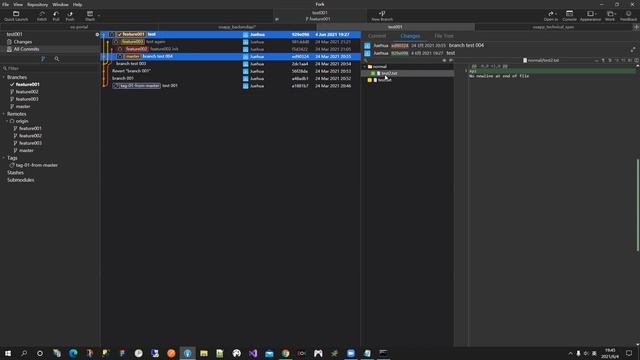Screen dimensions: 640x360
Task: Open Chrome from taskbar
Action: click(285, 353)
